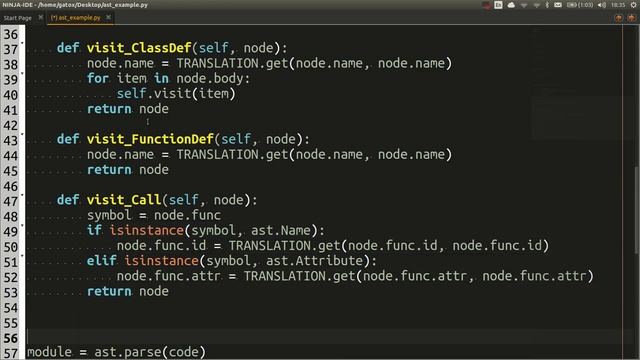Open the sound volume indicator
Screen dimensions: 640x360
[x=602, y=5]
